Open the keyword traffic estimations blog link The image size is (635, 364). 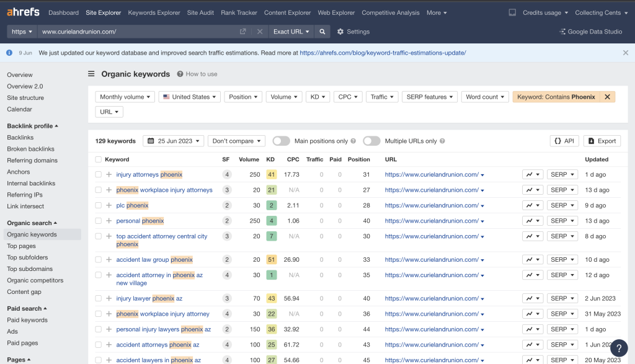383,53
